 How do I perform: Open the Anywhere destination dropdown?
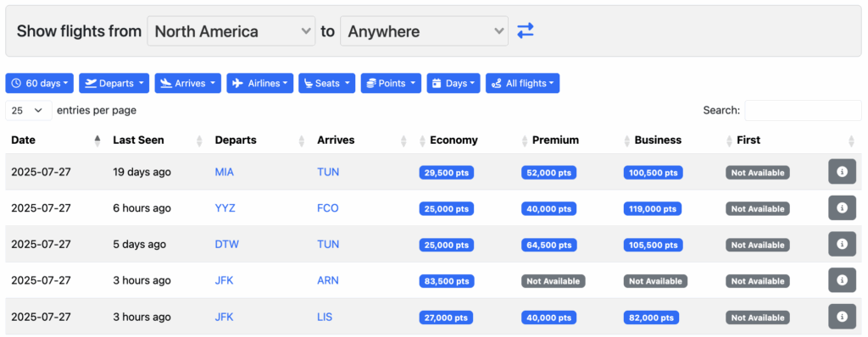pos(424,31)
